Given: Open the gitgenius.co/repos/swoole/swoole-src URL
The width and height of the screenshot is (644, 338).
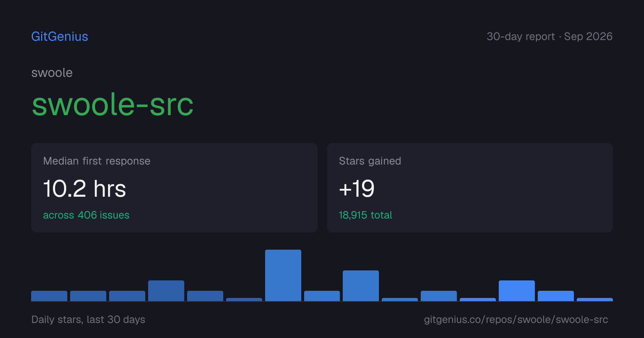Looking at the screenshot, I should 516,319.
